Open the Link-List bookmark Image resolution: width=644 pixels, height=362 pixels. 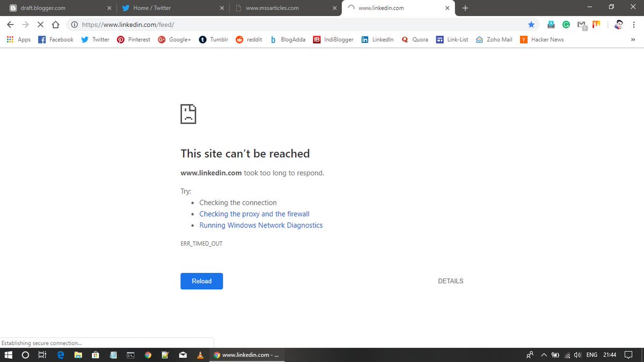tap(452, 40)
